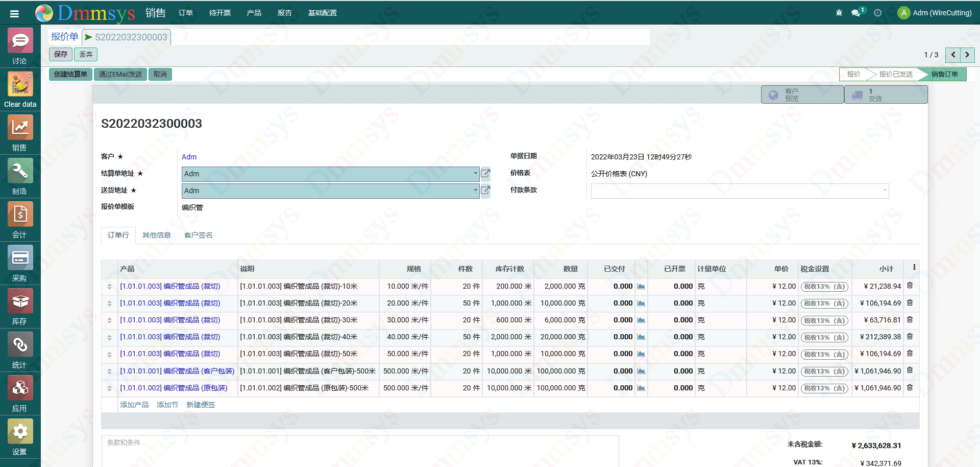Open 产品 menu
The height and width of the screenshot is (467, 980).
[x=254, y=13]
